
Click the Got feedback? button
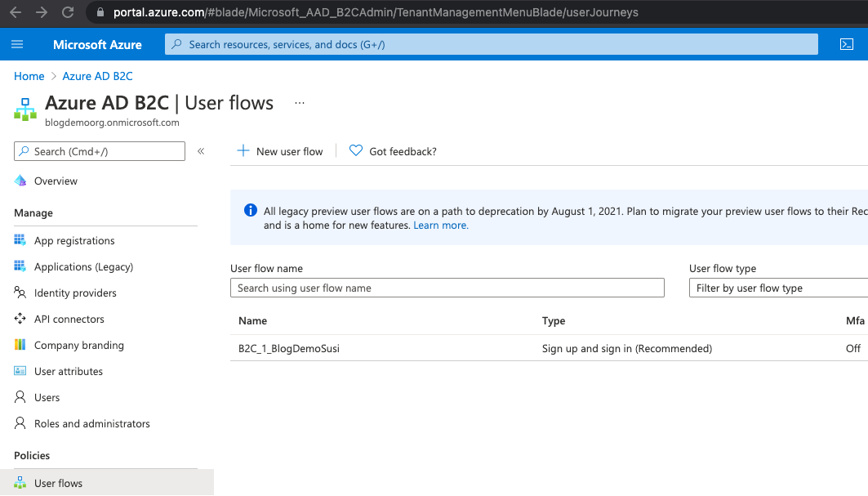393,151
